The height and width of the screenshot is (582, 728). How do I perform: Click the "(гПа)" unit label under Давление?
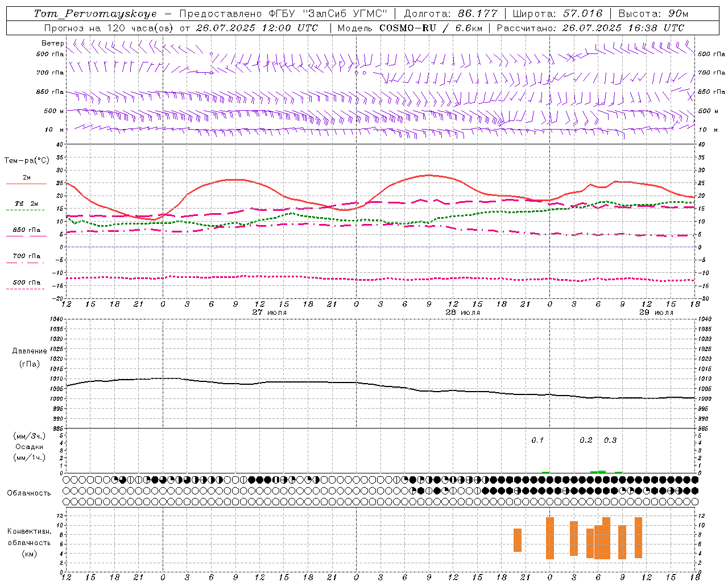tap(30, 364)
